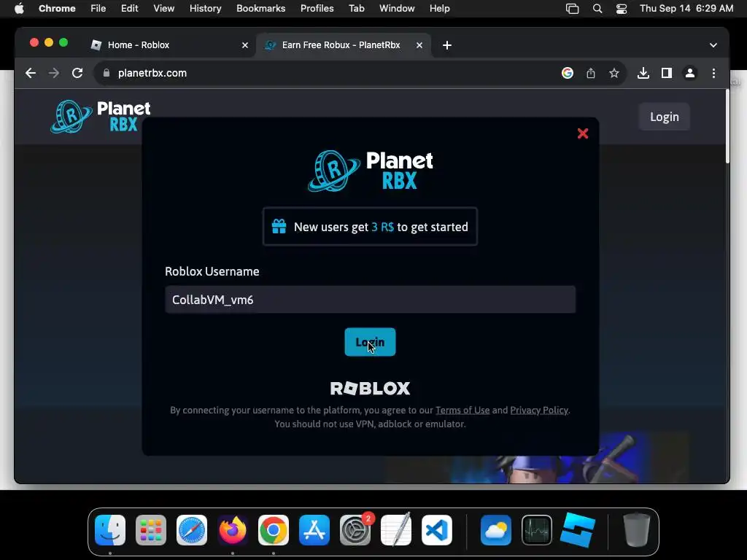Click the date and time display
This screenshot has height=560, width=747.
686,9
